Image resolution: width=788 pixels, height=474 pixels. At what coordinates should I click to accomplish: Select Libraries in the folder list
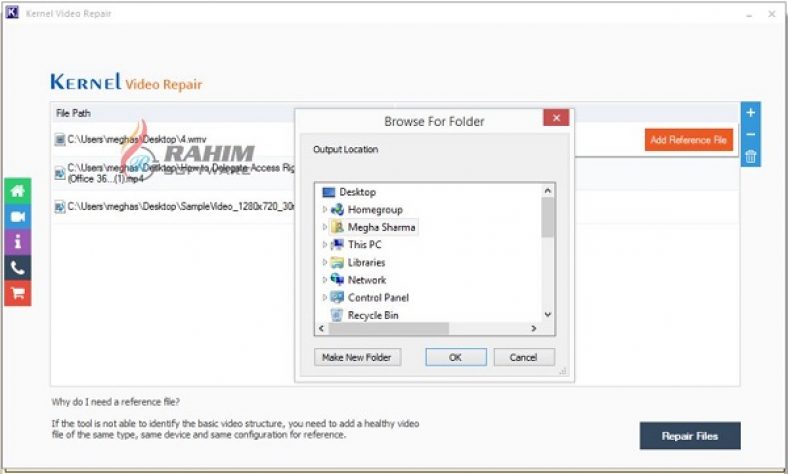coord(366,262)
